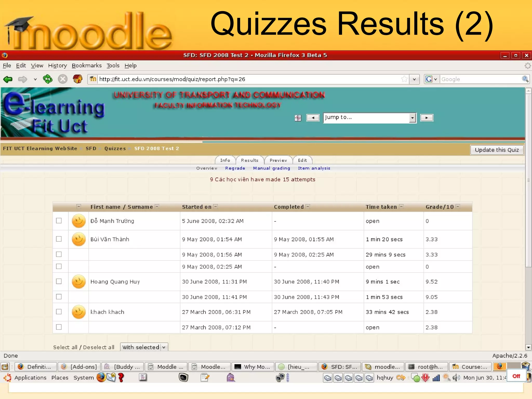Go to Home page via house icon

77,79
